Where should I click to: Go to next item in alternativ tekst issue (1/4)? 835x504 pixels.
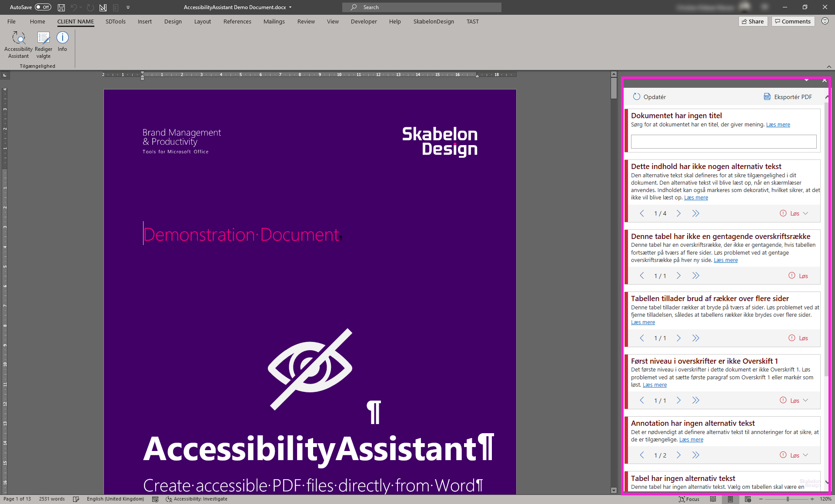(678, 213)
